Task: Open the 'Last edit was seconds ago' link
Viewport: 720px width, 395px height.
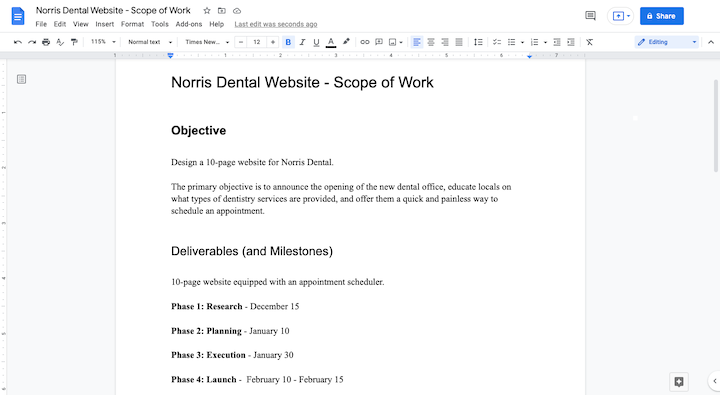Action: (276, 24)
